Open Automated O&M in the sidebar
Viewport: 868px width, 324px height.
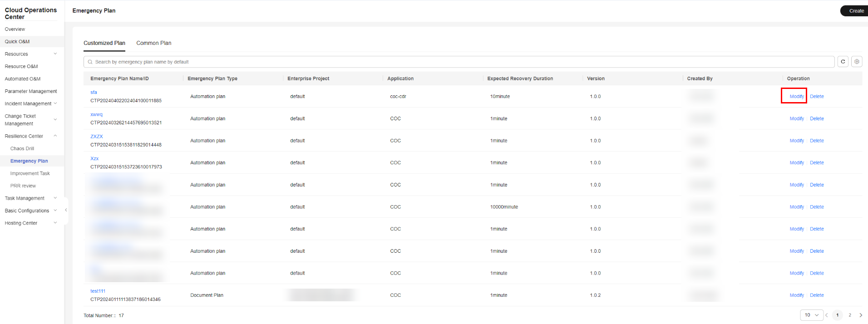23,79
